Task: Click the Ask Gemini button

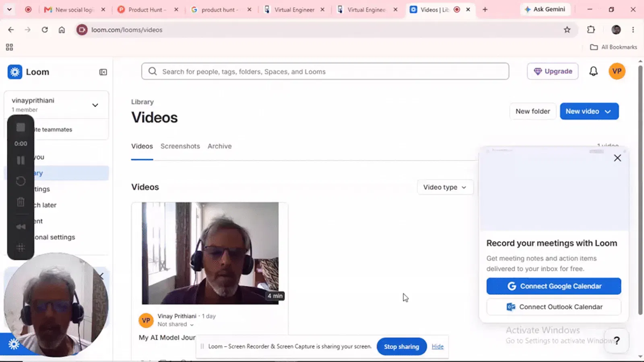Action: [545, 9]
